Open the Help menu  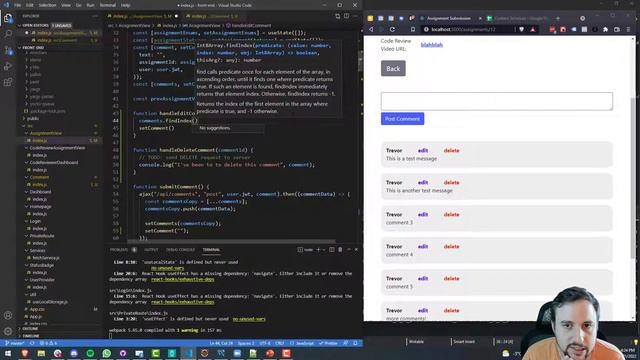[125, 5]
